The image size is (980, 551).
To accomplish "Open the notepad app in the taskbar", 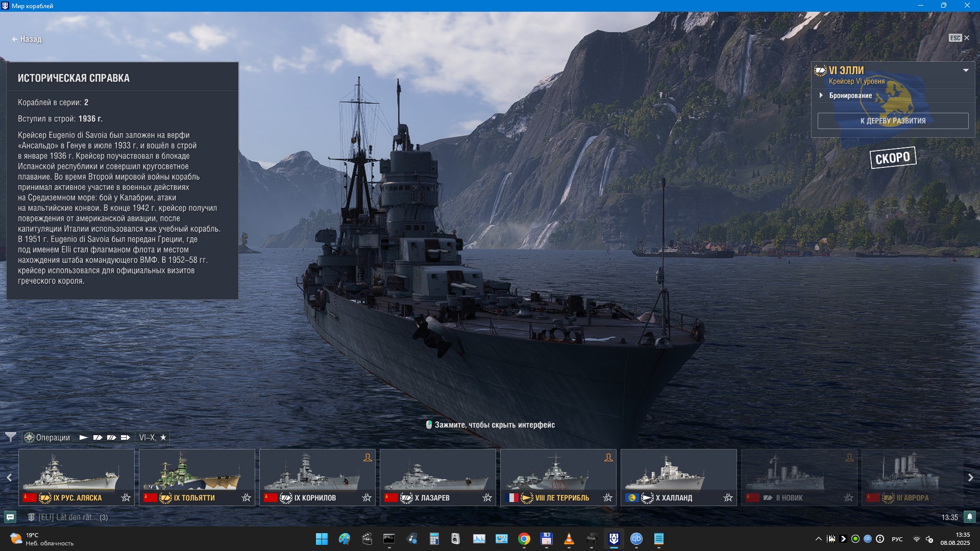I will tap(659, 539).
